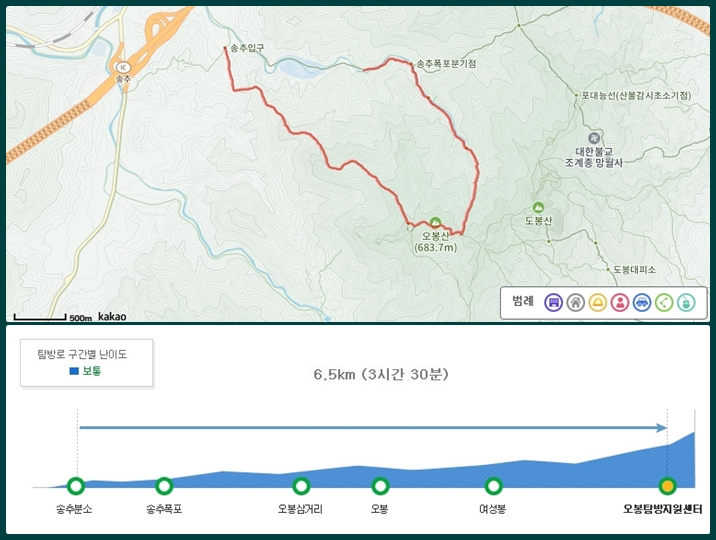Click the 송추 IC interchange marker
This screenshot has width=716, height=540.
[122, 68]
